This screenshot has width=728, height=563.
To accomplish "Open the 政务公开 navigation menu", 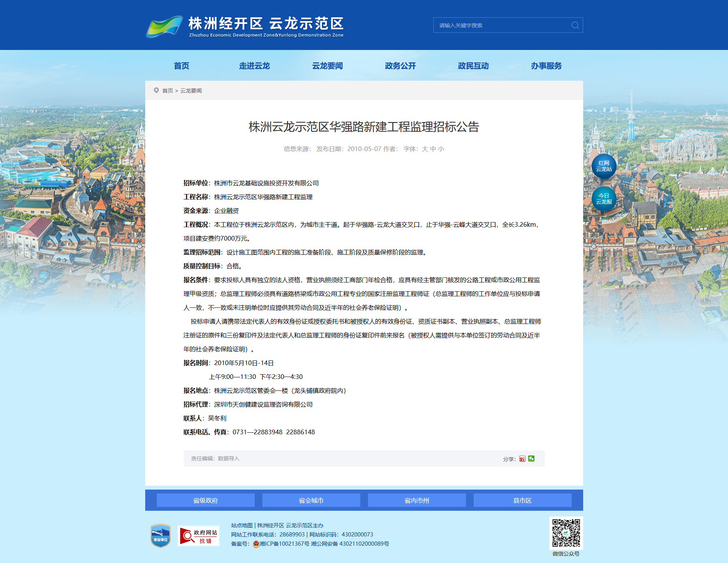I will point(400,66).
